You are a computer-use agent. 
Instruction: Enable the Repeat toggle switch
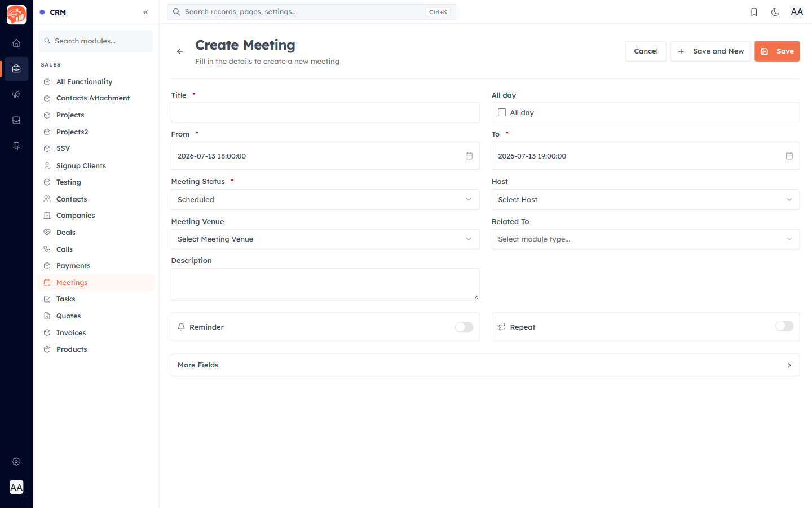784,326
